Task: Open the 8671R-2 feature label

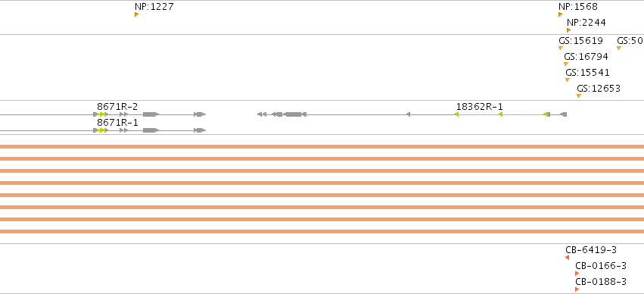Action: [x=117, y=107]
